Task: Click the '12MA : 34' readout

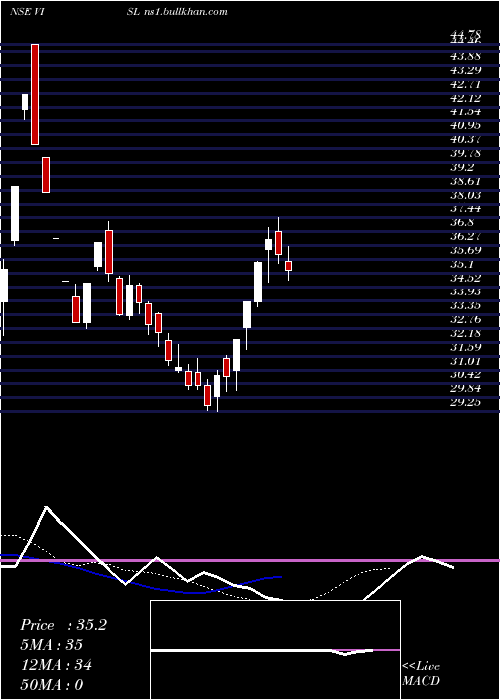Action: coord(56,665)
